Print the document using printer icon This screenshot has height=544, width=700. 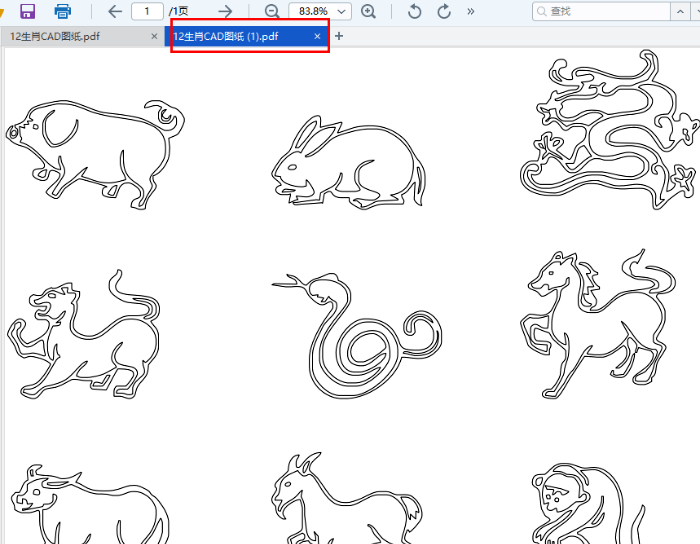(62, 11)
